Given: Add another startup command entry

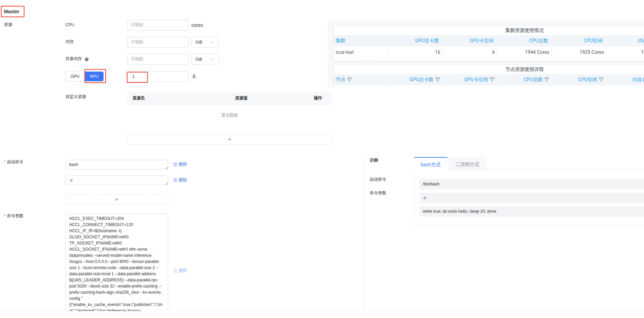Looking at the screenshot, I should click(116, 199).
